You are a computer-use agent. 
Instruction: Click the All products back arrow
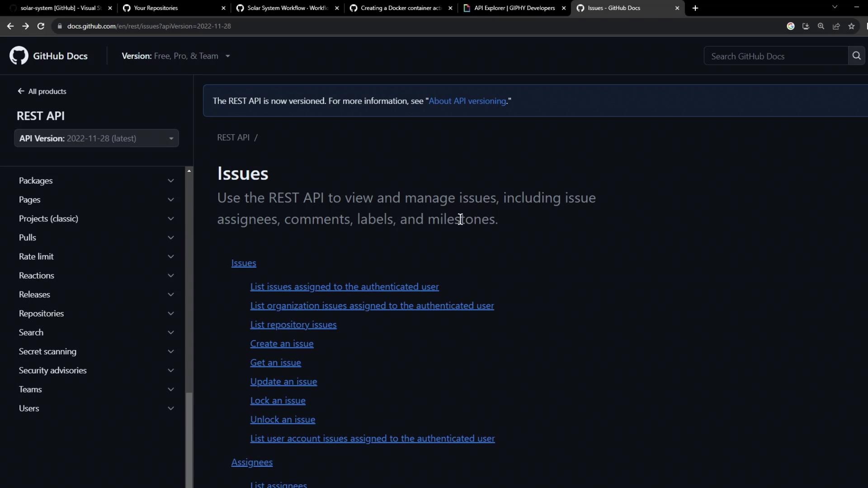[21, 91]
